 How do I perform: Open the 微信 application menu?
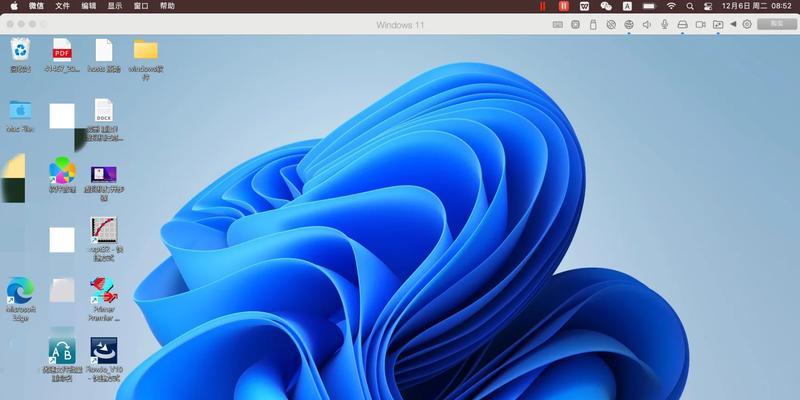click(36, 6)
